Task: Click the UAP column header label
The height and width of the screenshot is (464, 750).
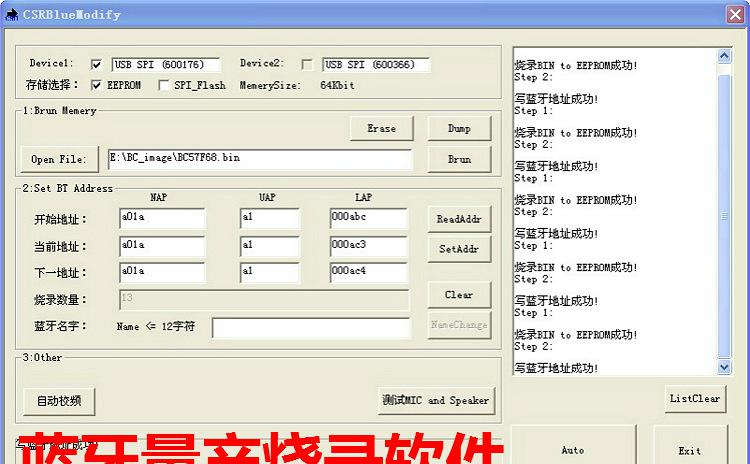Action: pos(267,197)
